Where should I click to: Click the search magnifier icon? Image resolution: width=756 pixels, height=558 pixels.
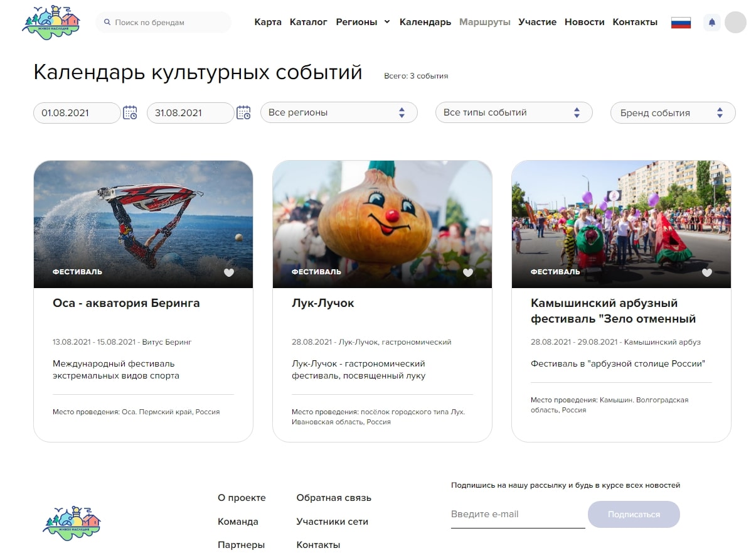pos(107,23)
